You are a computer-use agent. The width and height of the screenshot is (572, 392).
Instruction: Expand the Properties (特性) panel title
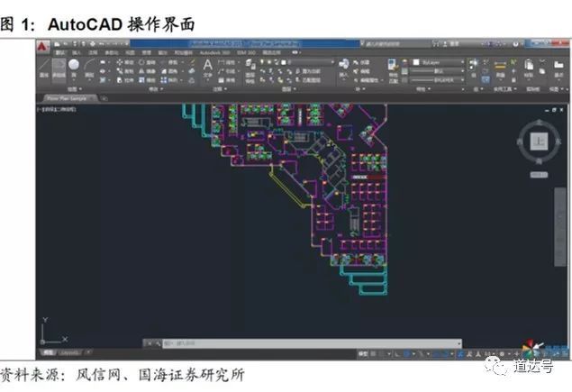(x=422, y=89)
